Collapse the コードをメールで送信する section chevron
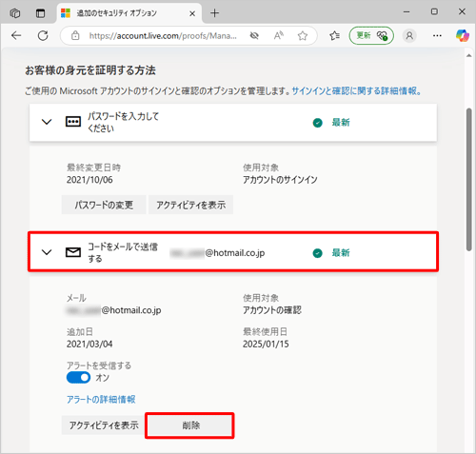The width and height of the screenshot is (476, 454). click(x=47, y=252)
